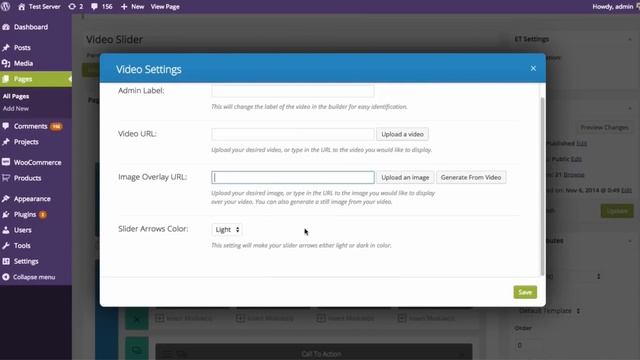Click the Products cart icon

pos(6,178)
